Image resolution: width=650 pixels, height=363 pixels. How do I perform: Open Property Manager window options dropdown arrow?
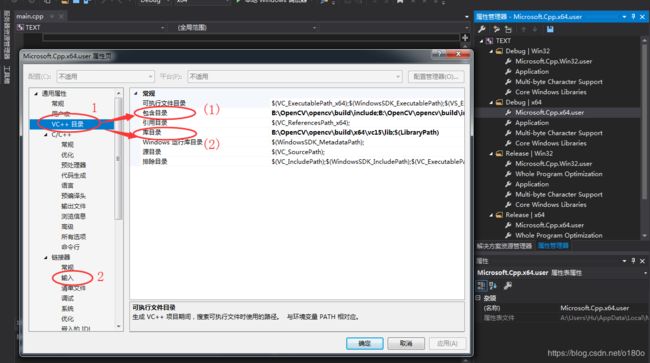click(624, 17)
